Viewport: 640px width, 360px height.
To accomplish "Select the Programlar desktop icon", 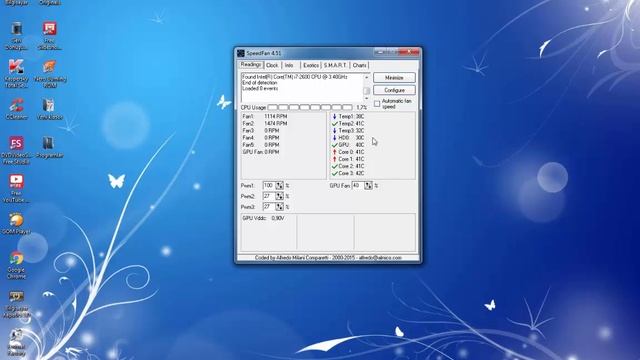I will click(x=49, y=147).
